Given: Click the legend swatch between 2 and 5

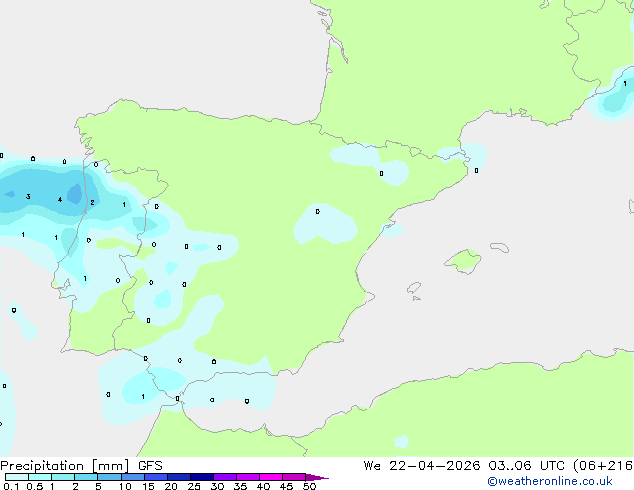Looking at the screenshot, I should (x=86, y=477).
